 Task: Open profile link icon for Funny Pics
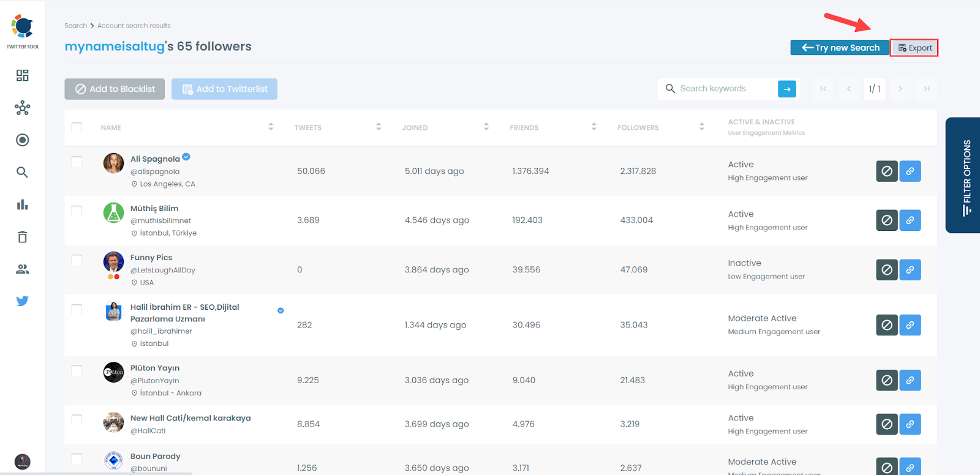[x=910, y=270]
